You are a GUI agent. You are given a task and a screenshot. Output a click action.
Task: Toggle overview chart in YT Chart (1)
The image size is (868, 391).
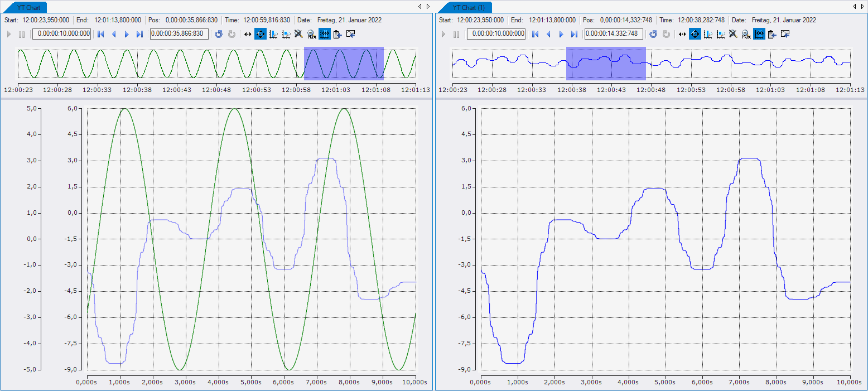coord(759,34)
